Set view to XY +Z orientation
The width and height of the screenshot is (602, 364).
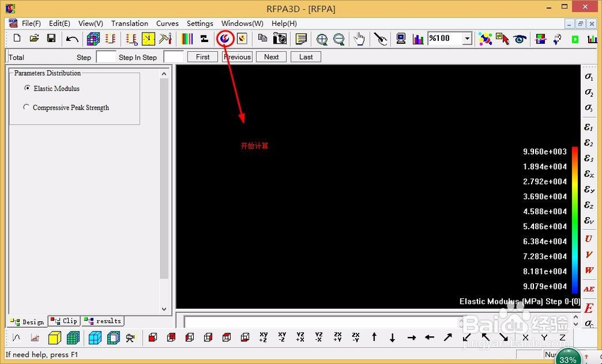pyautogui.click(x=264, y=337)
